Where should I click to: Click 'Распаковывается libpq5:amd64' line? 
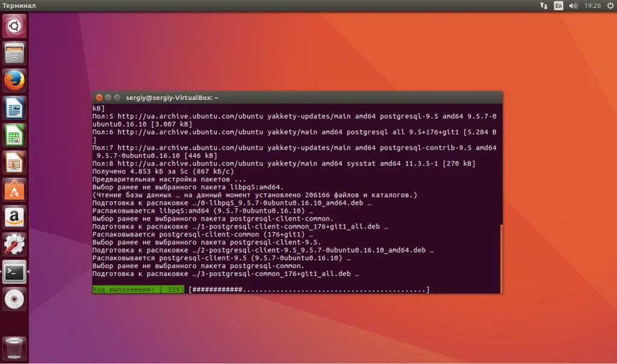tap(202, 211)
